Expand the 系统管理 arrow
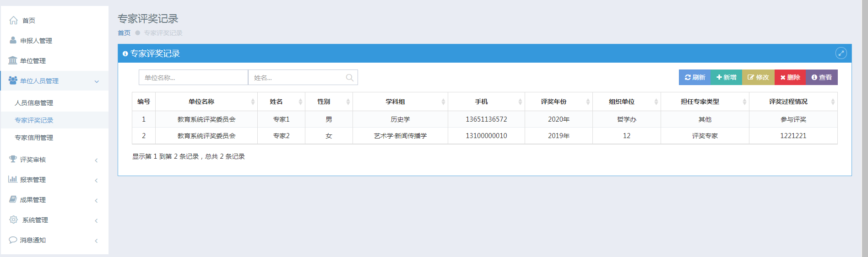The width and height of the screenshot is (868, 257). coord(96,220)
